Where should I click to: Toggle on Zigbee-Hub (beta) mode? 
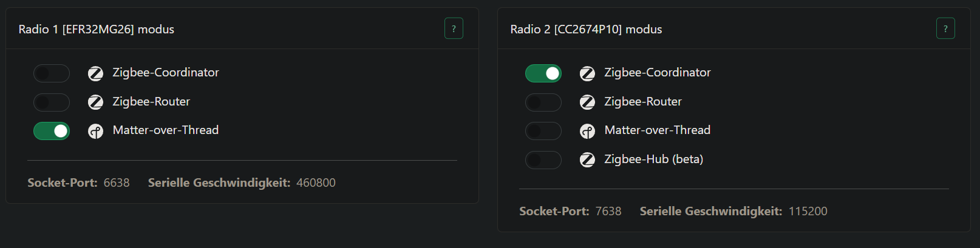[543, 159]
